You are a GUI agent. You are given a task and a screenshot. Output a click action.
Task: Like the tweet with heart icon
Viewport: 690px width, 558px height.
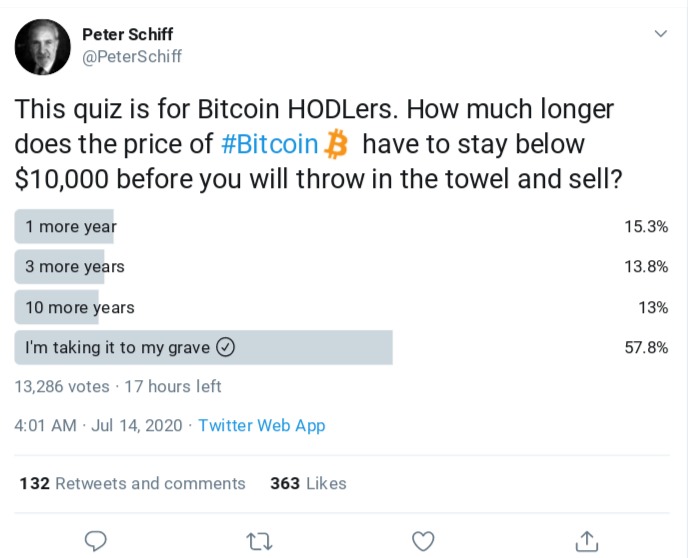point(424,540)
